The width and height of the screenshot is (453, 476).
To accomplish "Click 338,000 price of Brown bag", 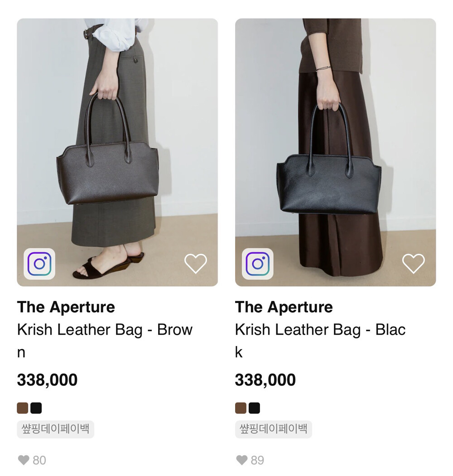I will (x=48, y=380).
